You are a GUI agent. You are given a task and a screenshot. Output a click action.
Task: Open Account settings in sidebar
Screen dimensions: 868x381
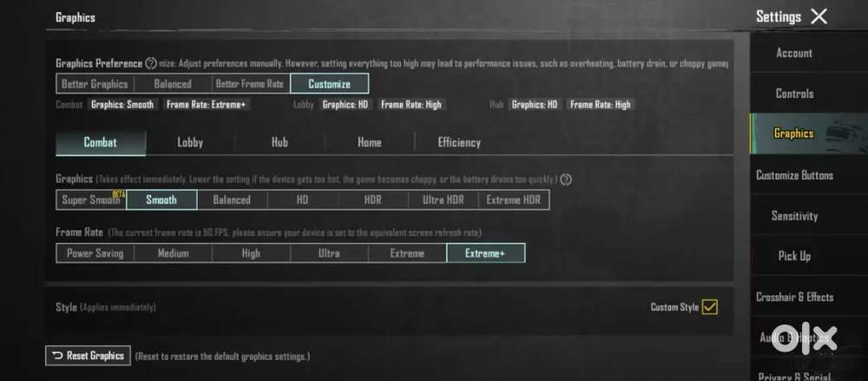coord(793,53)
